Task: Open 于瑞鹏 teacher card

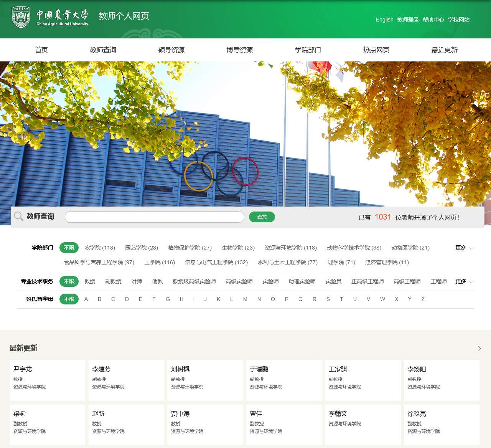Action: [x=284, y=380]
